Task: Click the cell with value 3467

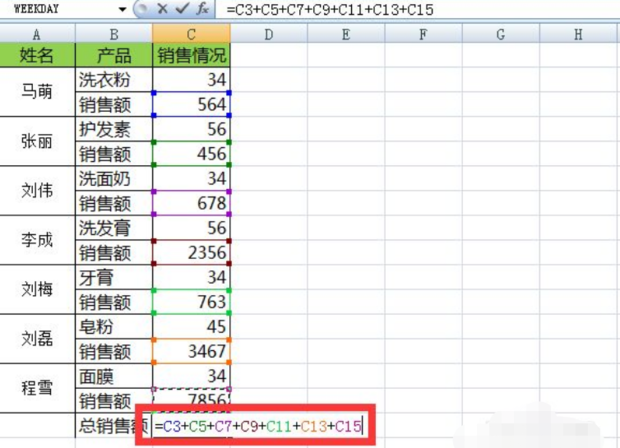Action: (191, 352)
